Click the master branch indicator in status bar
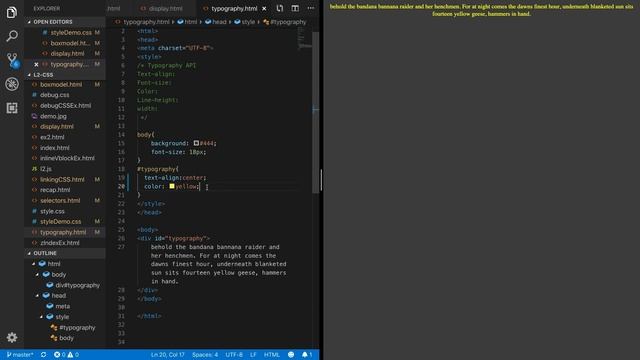Screen dimensions: 640x360 (x=20, y=355)
